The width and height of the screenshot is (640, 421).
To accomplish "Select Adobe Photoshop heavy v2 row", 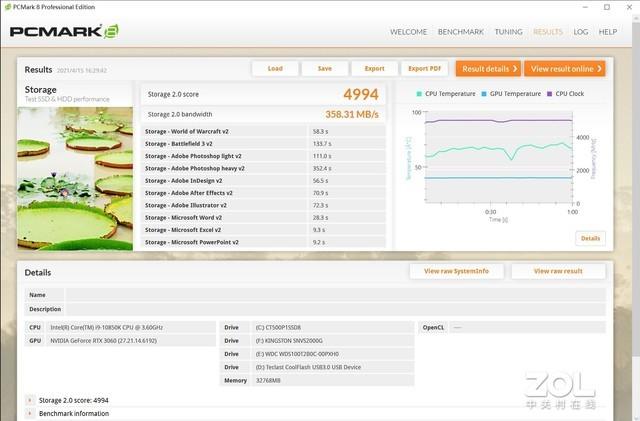I will point(263,168).
